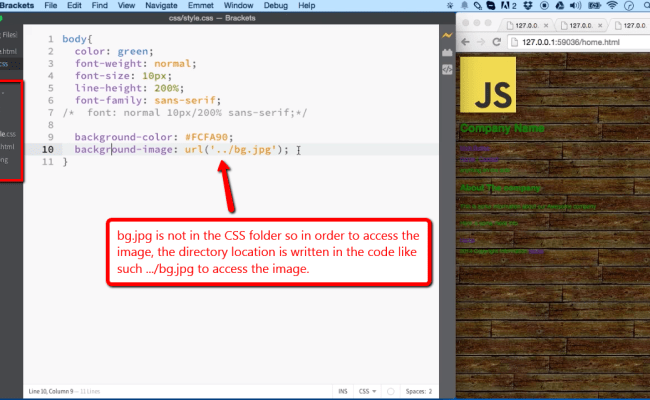Image resolution: width=650 pixels, height=400 pixels.
Task: Click the commented font shorthand on line 7
Action: point(185,113)
